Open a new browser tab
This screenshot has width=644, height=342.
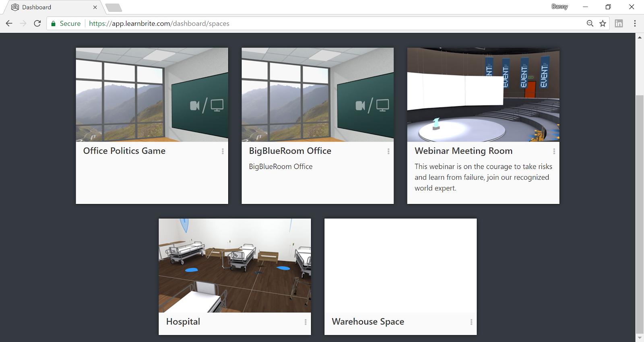[114, 8]
